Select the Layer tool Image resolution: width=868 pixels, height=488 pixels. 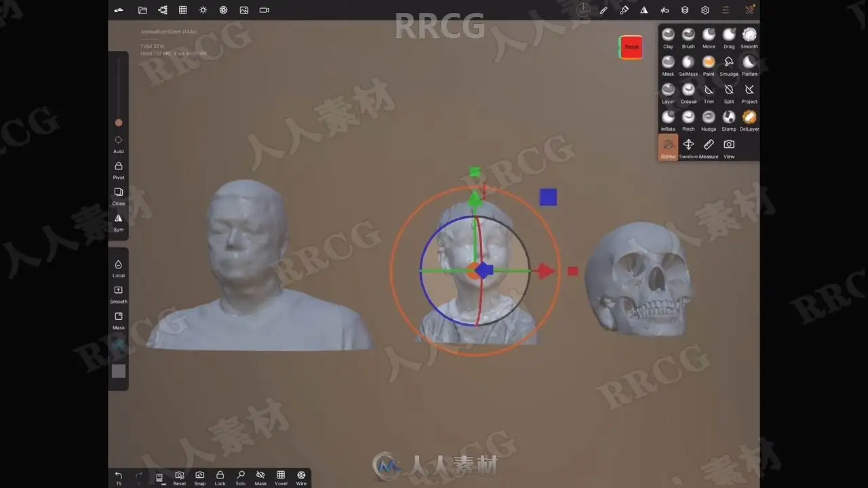(x=668, y=94)
